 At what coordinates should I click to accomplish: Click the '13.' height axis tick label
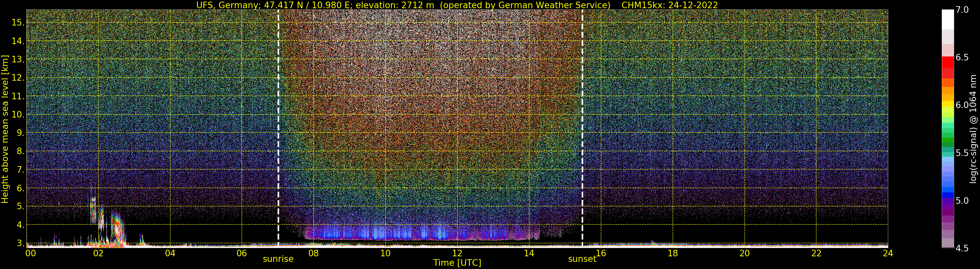click(18, 59)
